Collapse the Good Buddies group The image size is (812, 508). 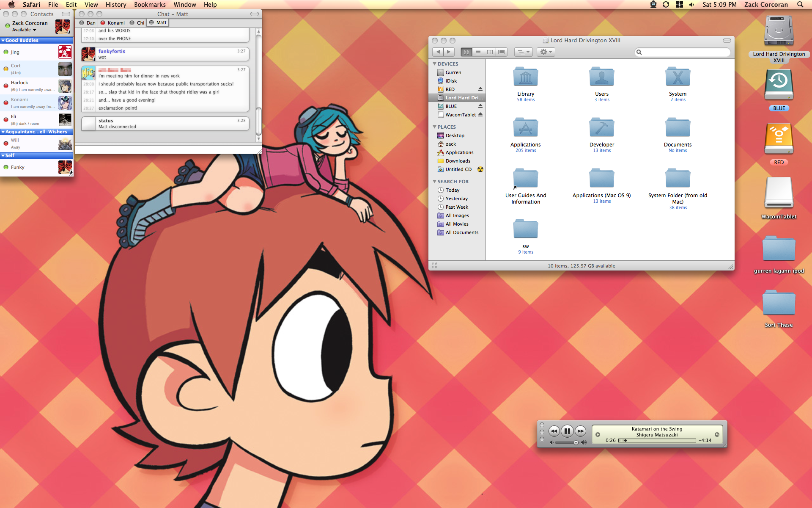tap(3, 41)
